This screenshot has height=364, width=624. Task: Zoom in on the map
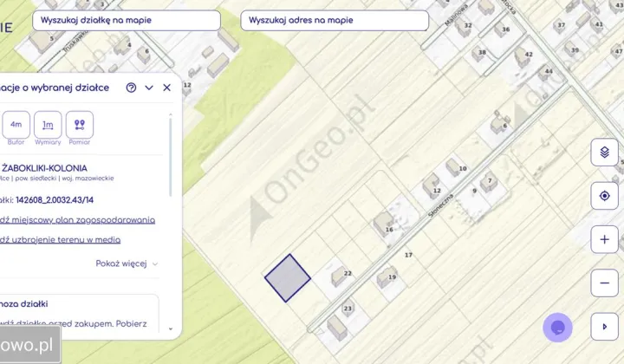[x=604, y=239]
